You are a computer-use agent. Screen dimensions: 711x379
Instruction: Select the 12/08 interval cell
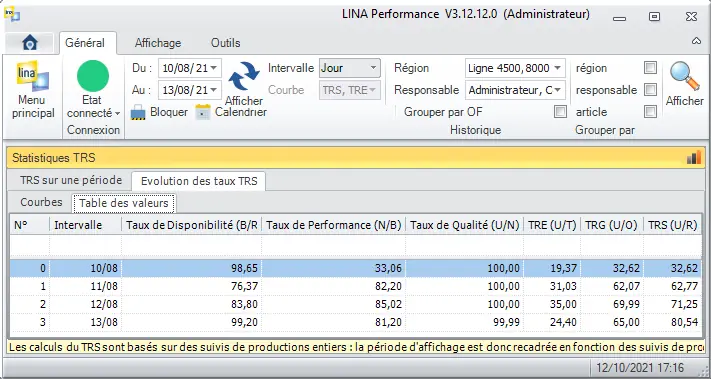click(85, 304)
